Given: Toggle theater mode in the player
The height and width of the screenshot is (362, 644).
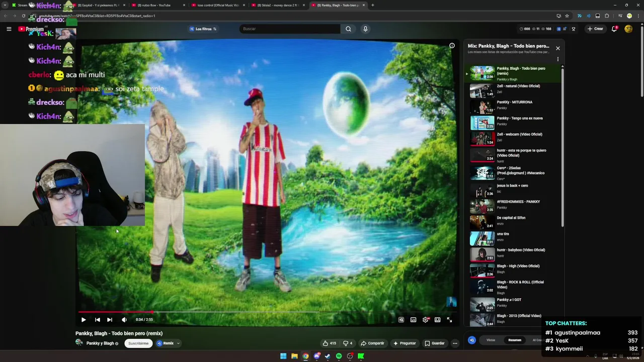Looking at the screenshot, I should [438, 320].
